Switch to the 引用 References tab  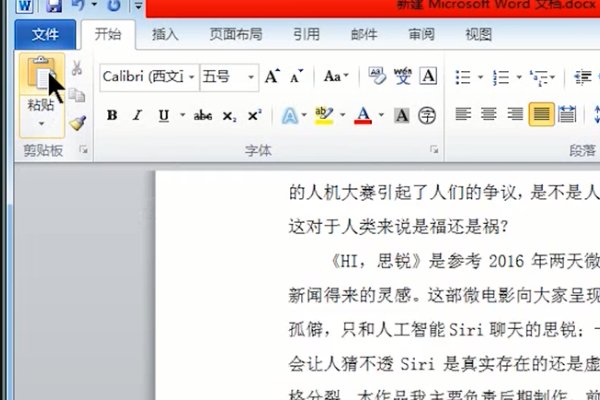point(306,35)
